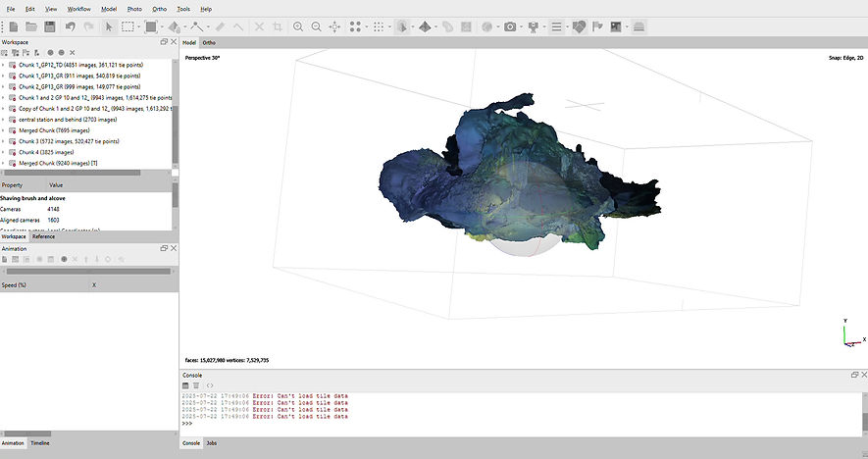The width and height of the screenshot is (868, 459).
Task: Open the Ortho menu in the menu bar
Action: click(160, 9)
